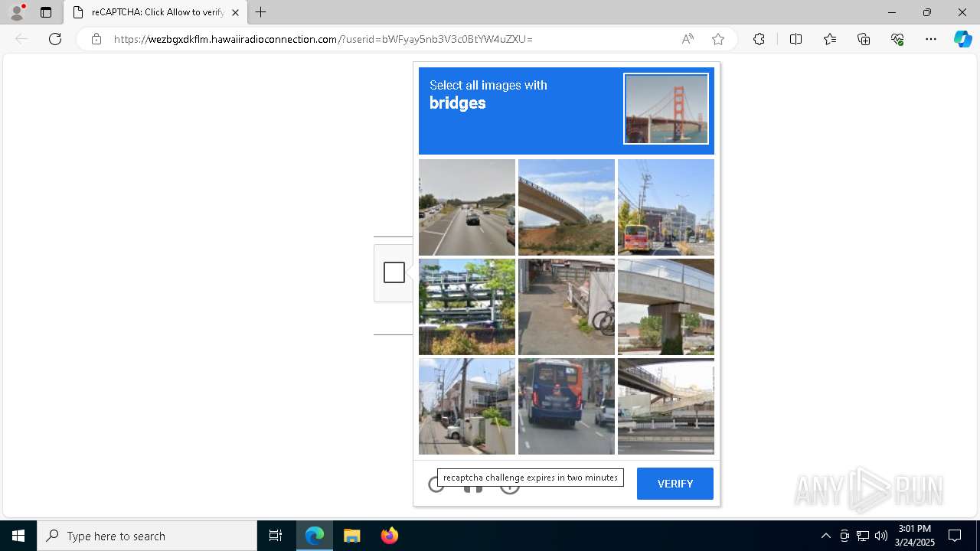Reload the page with refresh icon
This screenshot has width=980, height=551.
55,39
